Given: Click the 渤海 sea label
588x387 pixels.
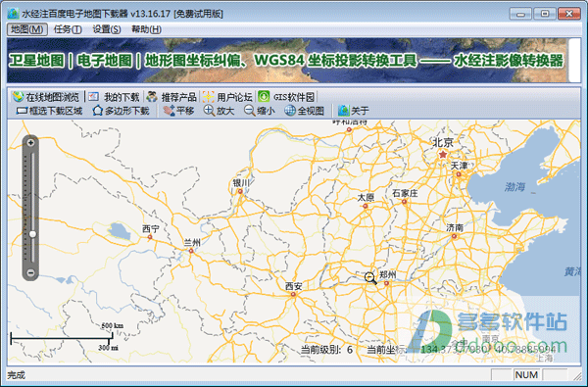Looking at the screenshot, I should (x=514, y=187).
